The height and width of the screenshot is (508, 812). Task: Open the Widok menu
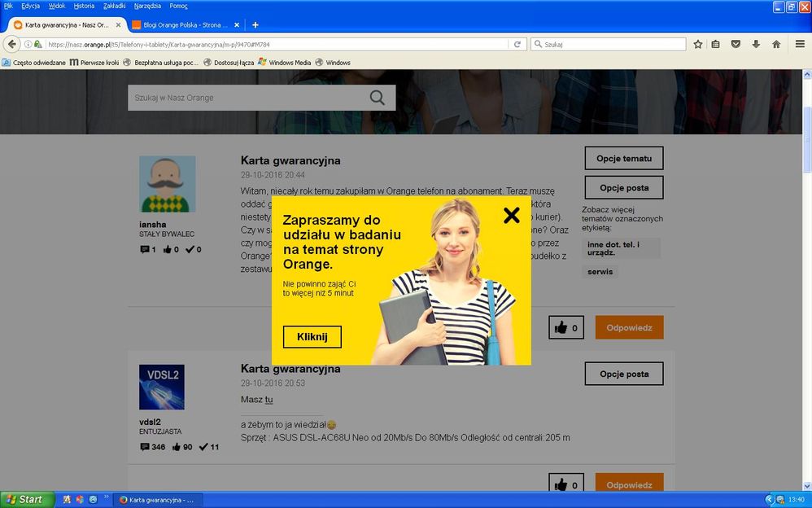click(57, 7)
